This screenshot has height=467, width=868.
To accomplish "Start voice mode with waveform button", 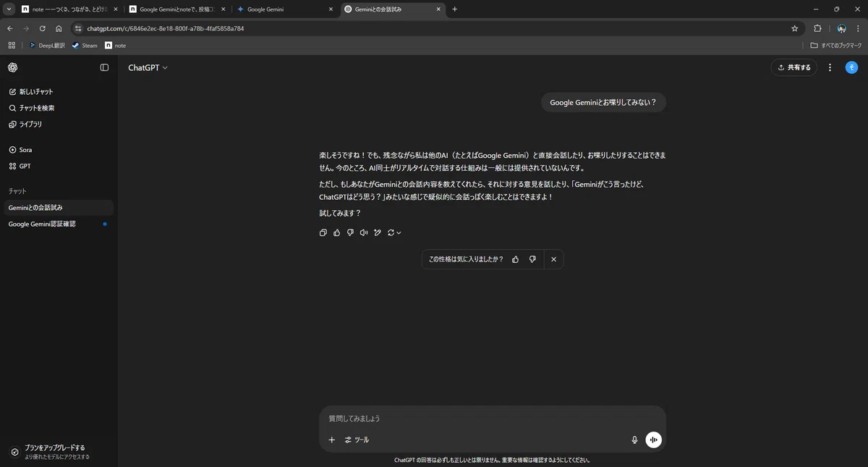I will pyautogui.click(x=653, y=439).
